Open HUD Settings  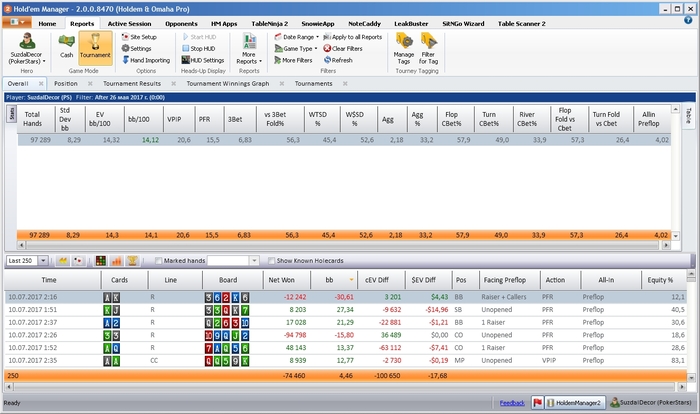click(x=203, y=60)
